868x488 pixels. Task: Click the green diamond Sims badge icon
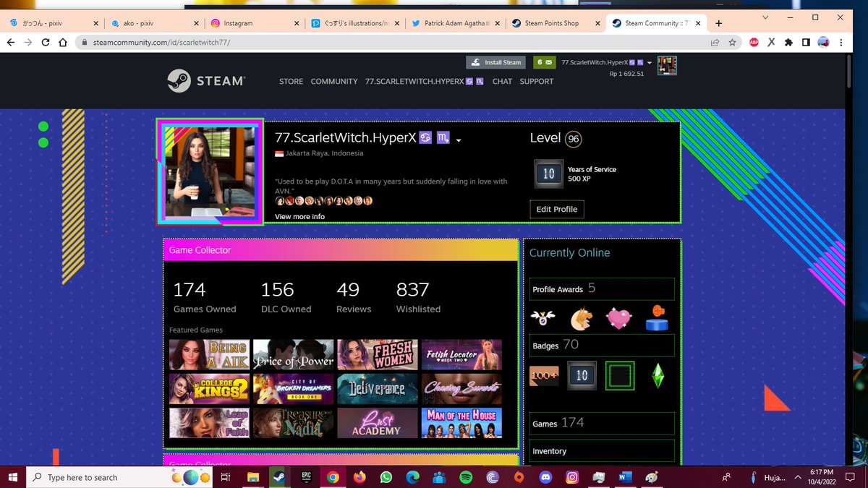pos(657,375)
